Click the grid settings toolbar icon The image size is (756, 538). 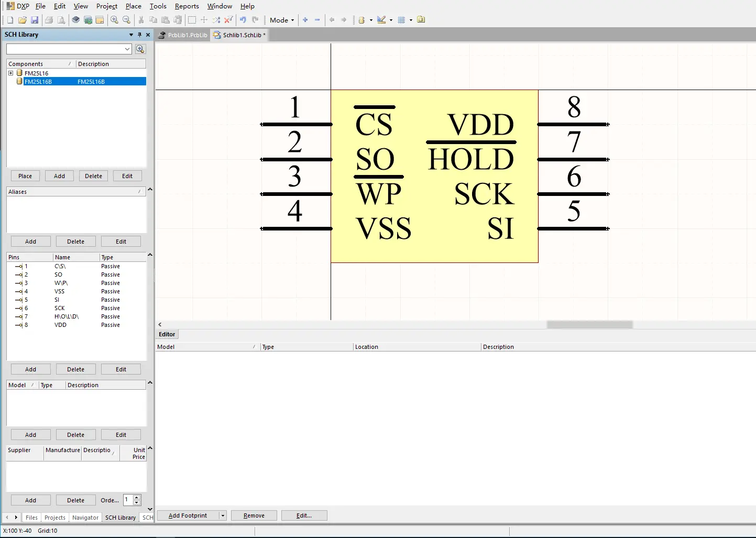[x=401, y=20]
